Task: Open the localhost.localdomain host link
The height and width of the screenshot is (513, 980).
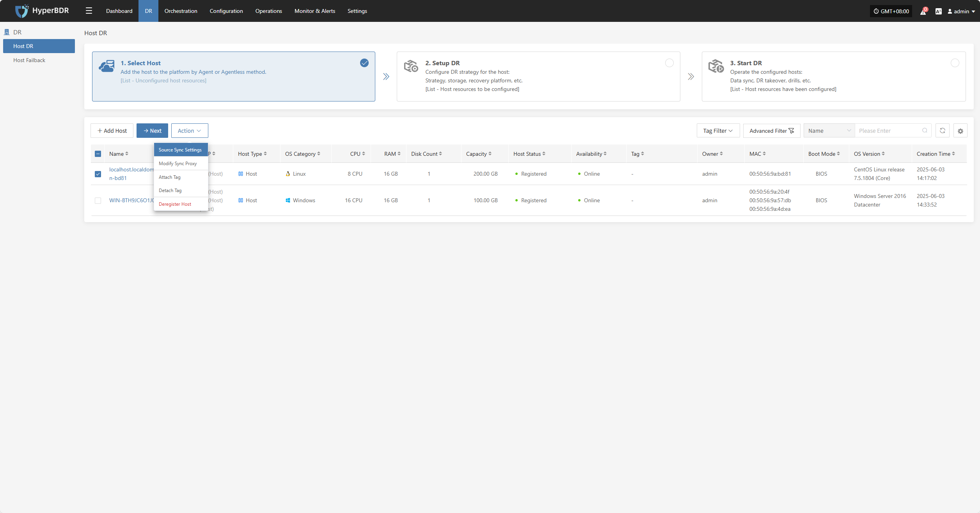Action: [x=131, y=174]
